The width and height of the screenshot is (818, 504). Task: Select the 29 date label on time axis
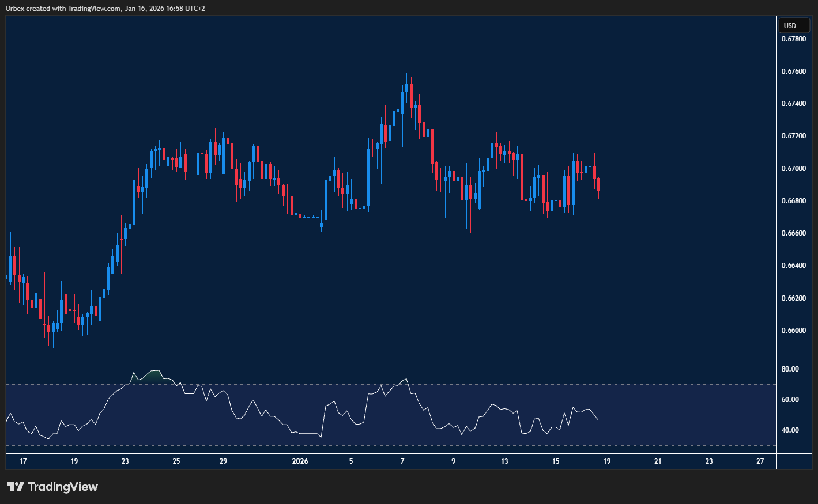coord(223,461)
